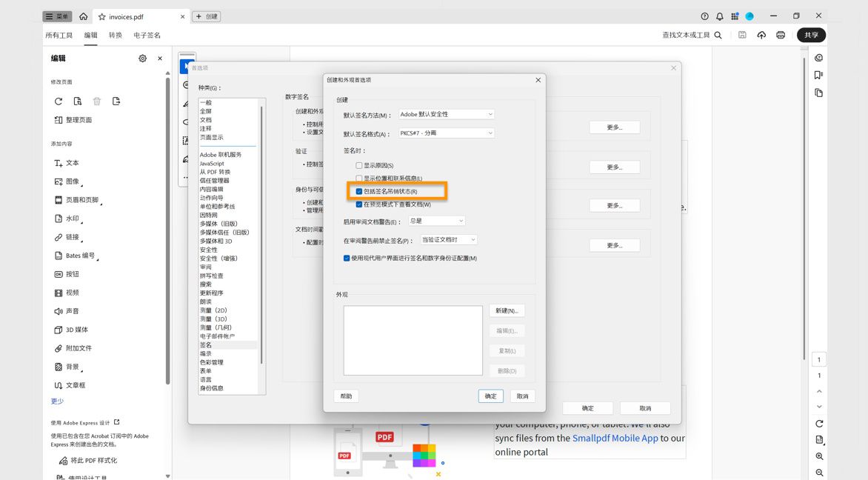Select the Attach File tool
This screenshot has width=868, height=480.
(73, 348)
